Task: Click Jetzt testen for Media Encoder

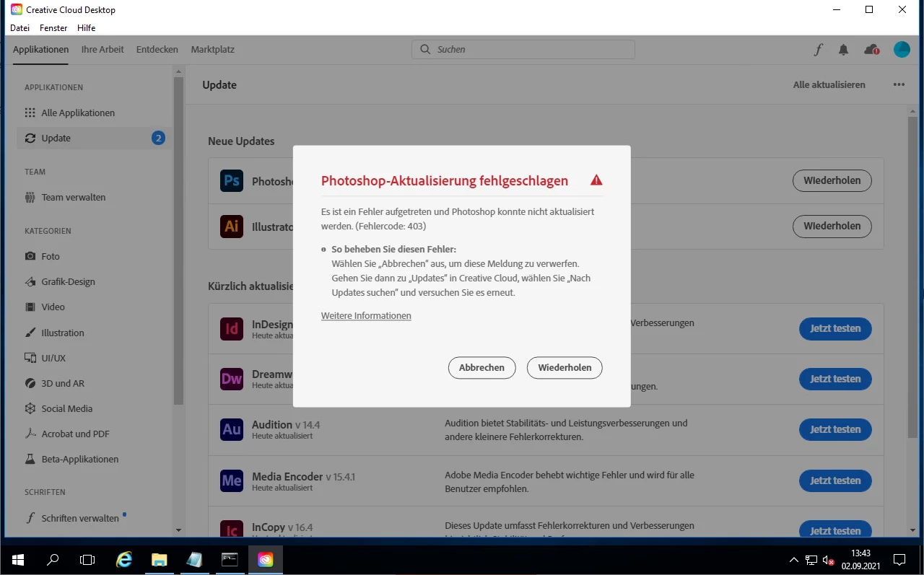Action: pyautogui.click(x=835, y=480)
